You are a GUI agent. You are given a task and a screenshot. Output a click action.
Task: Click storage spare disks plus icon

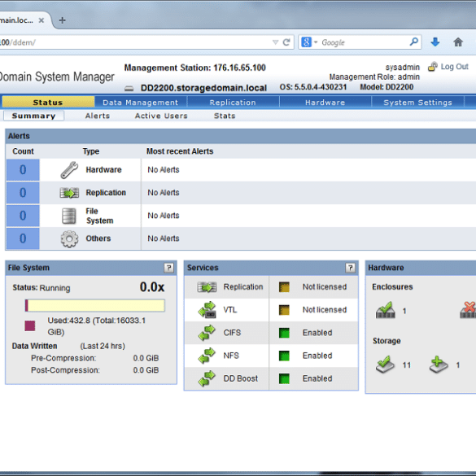click(439, 365)
